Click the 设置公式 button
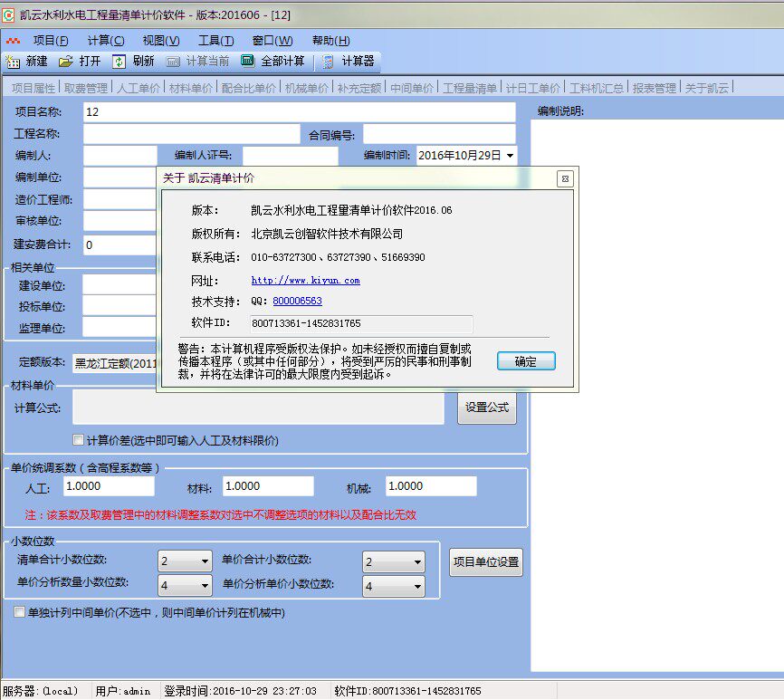Screen dimensions: 784x700 pos(486,408)
